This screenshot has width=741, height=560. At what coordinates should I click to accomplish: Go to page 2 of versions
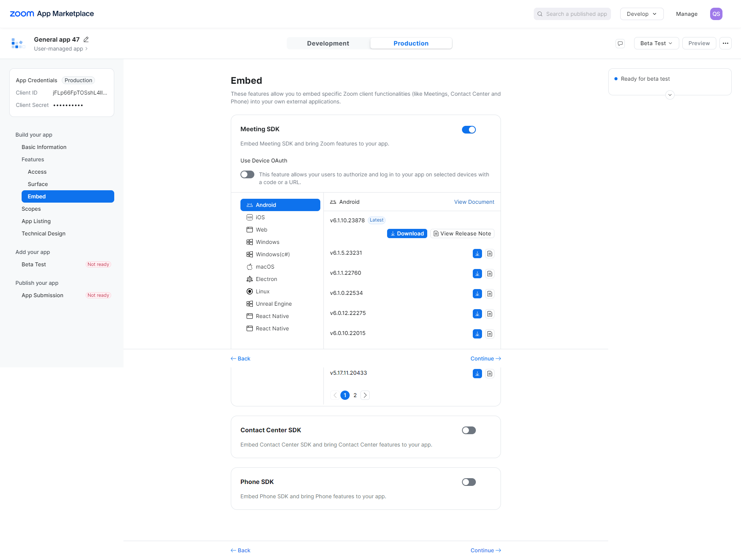click(355, 395)
